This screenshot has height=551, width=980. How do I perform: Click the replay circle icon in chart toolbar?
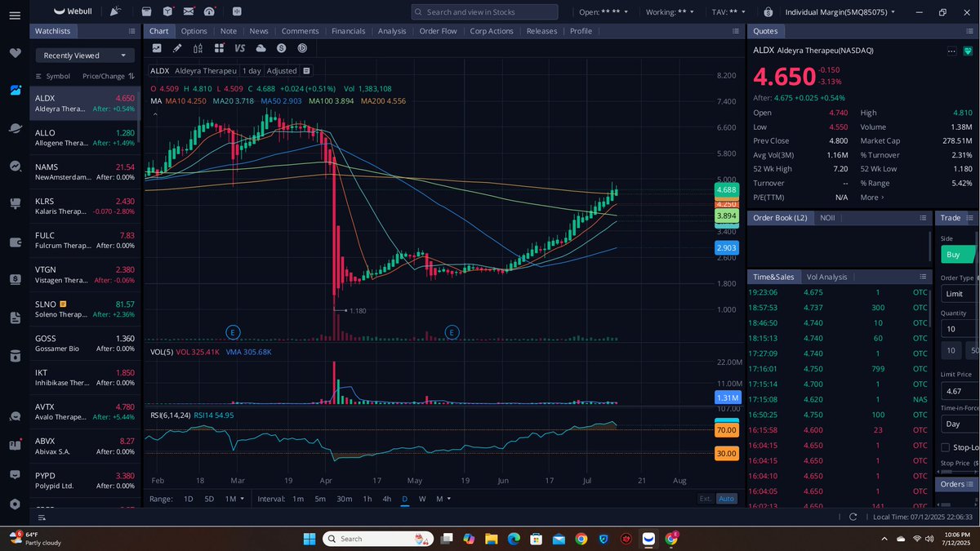[x=302, y=49]
